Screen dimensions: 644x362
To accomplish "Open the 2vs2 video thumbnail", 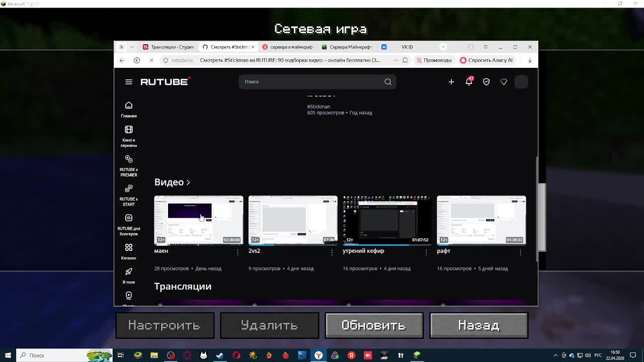I will pos(293,220).
